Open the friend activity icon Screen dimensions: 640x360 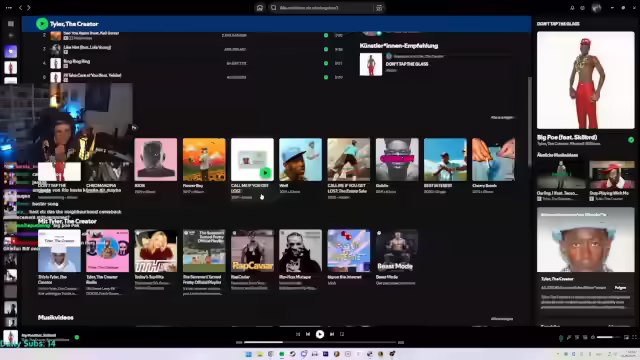(x=582, y=8)
